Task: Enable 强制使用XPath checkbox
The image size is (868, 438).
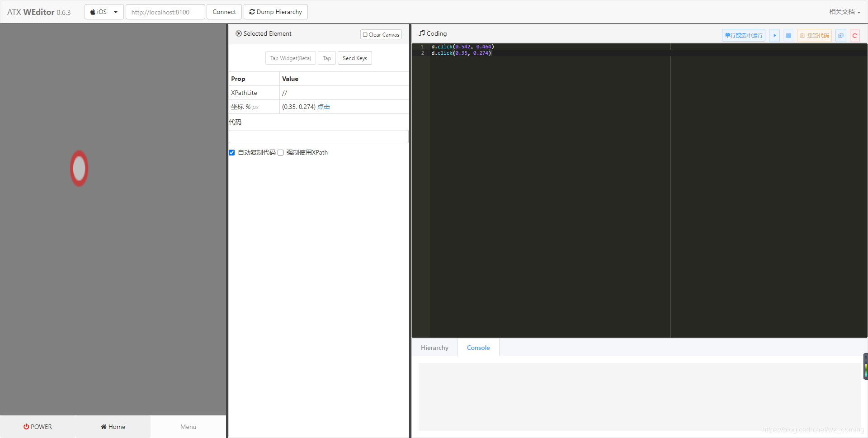Action: point(280,153)
